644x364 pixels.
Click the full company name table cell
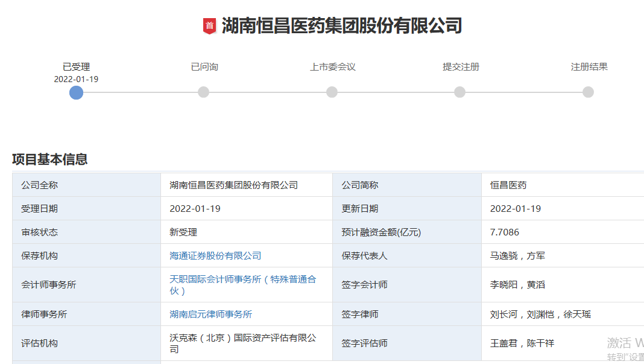(247, 185)
